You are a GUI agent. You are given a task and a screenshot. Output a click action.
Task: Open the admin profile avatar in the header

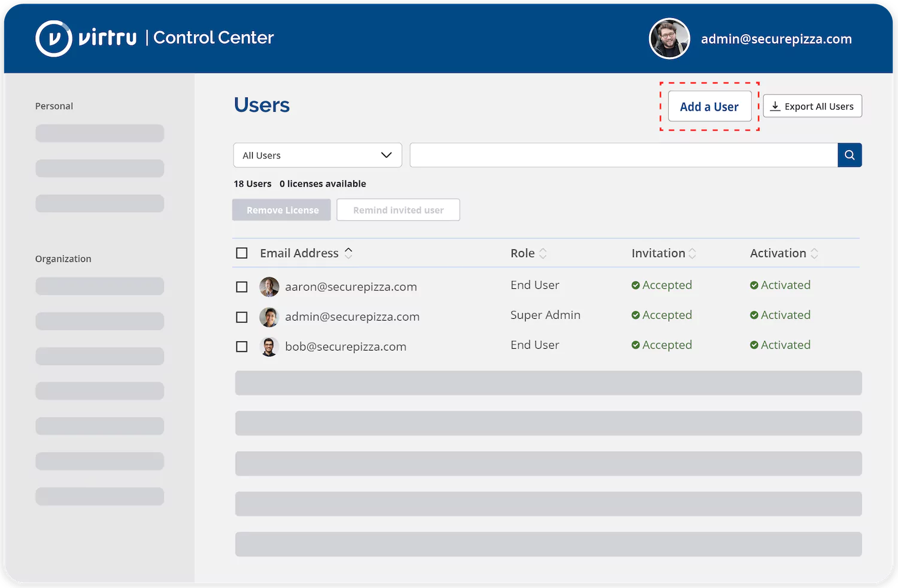click(x=669, y=38)
